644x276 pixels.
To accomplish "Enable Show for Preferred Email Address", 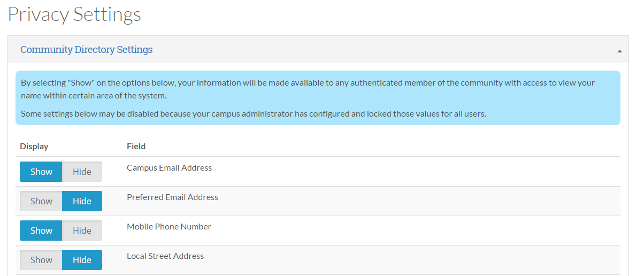I will click(x=41, y=201).
